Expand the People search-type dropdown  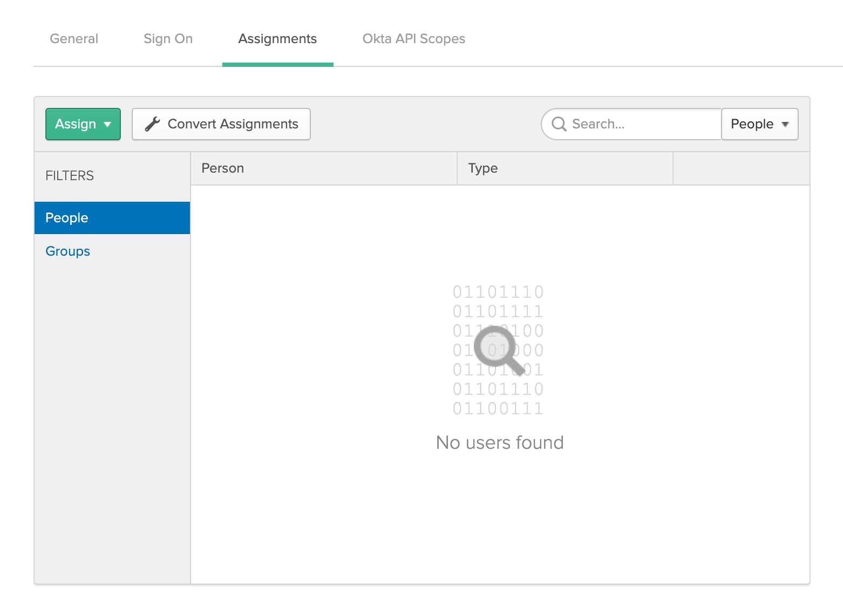[x=759, y=124]
